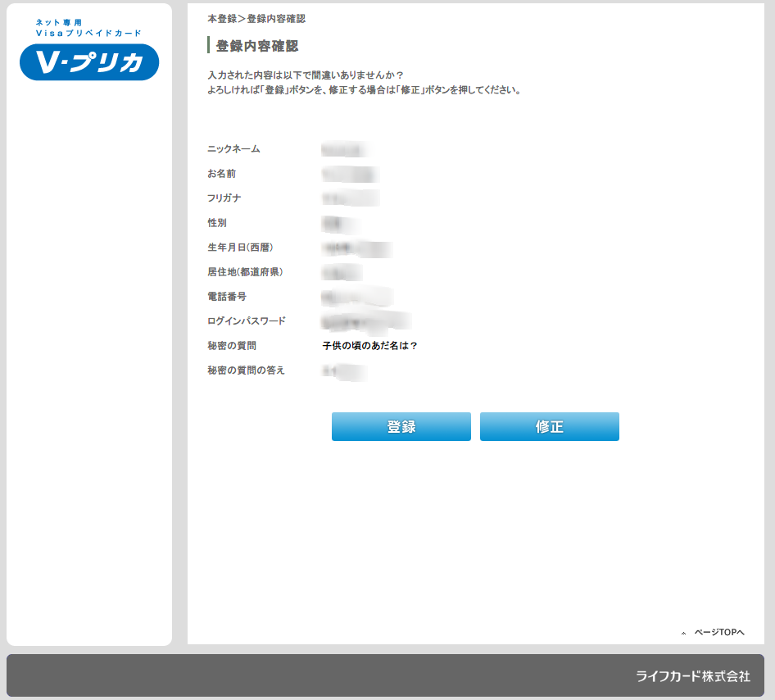
Task: Click the blurred 電話番号 value
Action: [356, 297]
